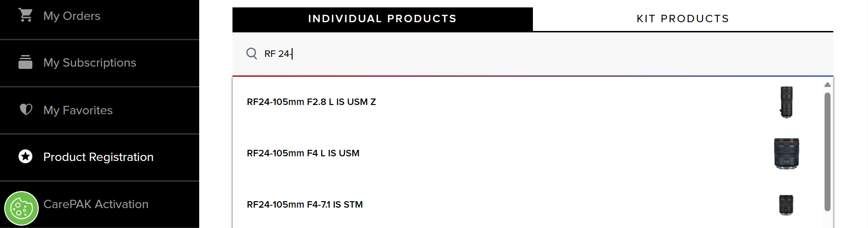The width and height of the screenshot is (868, 228).
Task: Click the My Favorites heart icon
Action: pyautogui.click(x=26, y=110)
